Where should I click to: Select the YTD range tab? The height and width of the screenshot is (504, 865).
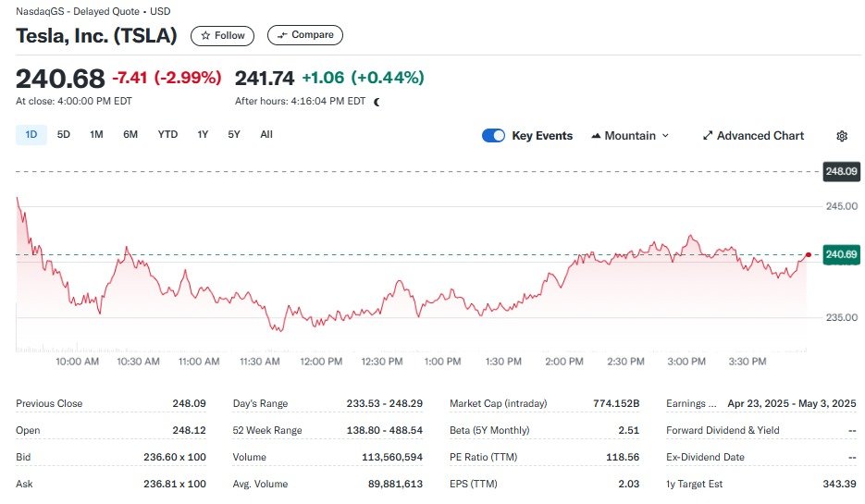pyautogui.click(x=167, y=134)
